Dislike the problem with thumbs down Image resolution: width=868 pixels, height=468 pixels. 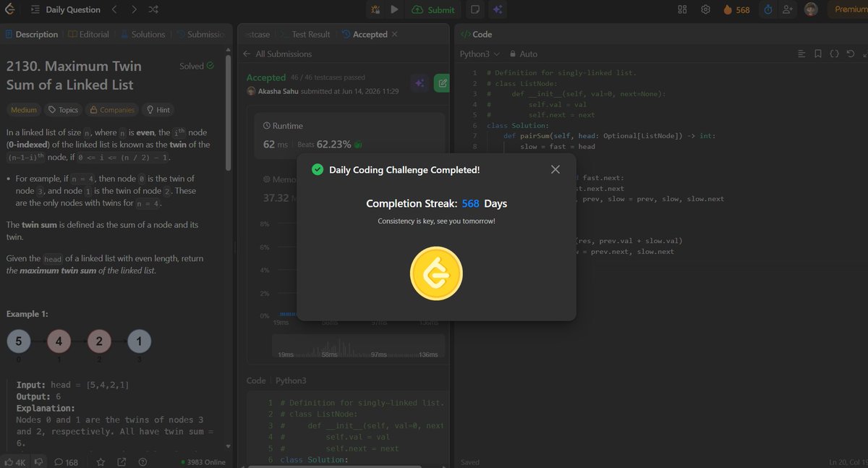point(41,461)
